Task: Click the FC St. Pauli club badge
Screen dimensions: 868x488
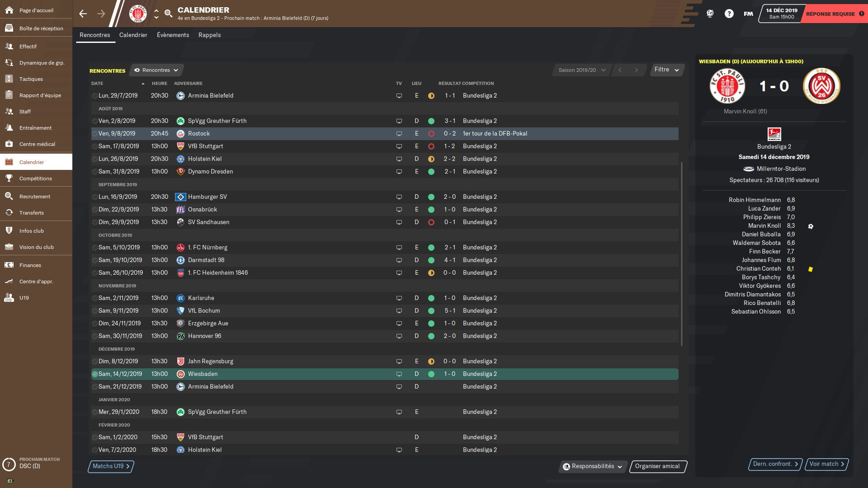Action: click(138, 14)
